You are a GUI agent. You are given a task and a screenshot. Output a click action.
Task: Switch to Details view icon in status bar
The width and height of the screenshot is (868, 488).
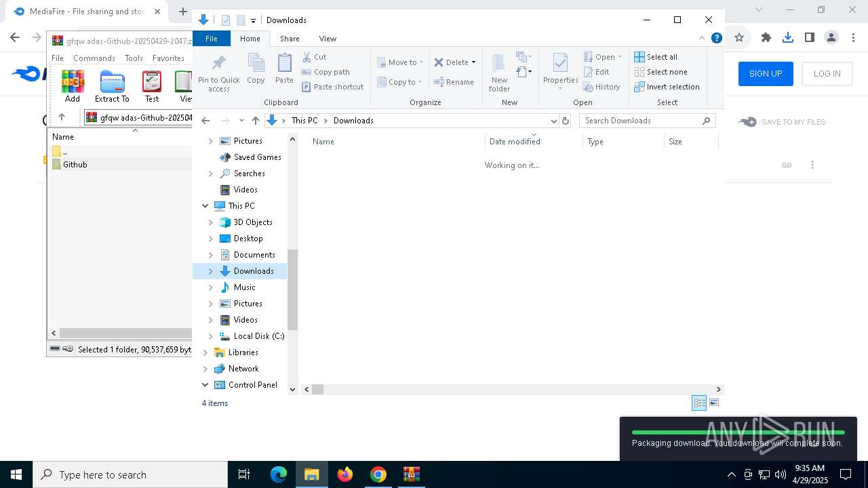699,403
